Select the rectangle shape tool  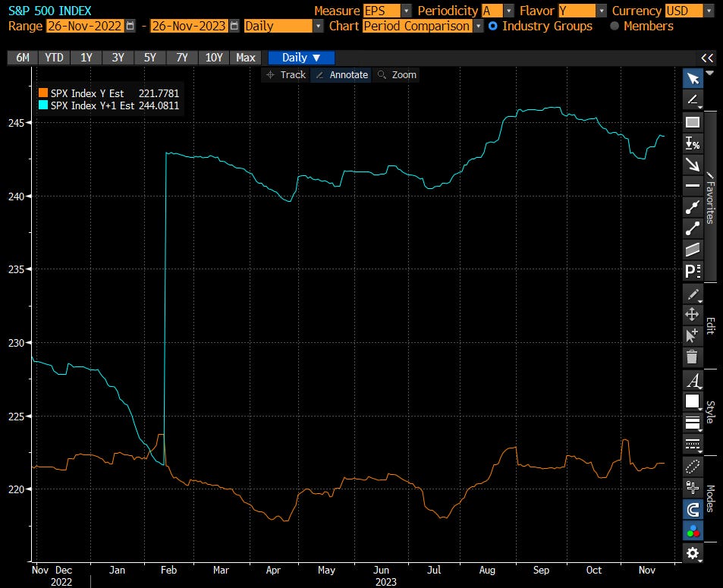tap(693, 121)
